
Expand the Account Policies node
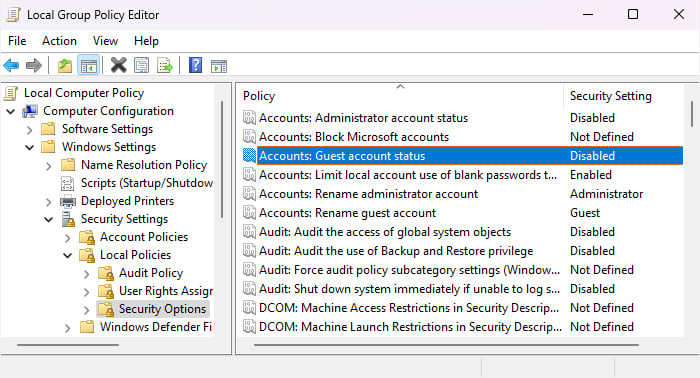67,238
